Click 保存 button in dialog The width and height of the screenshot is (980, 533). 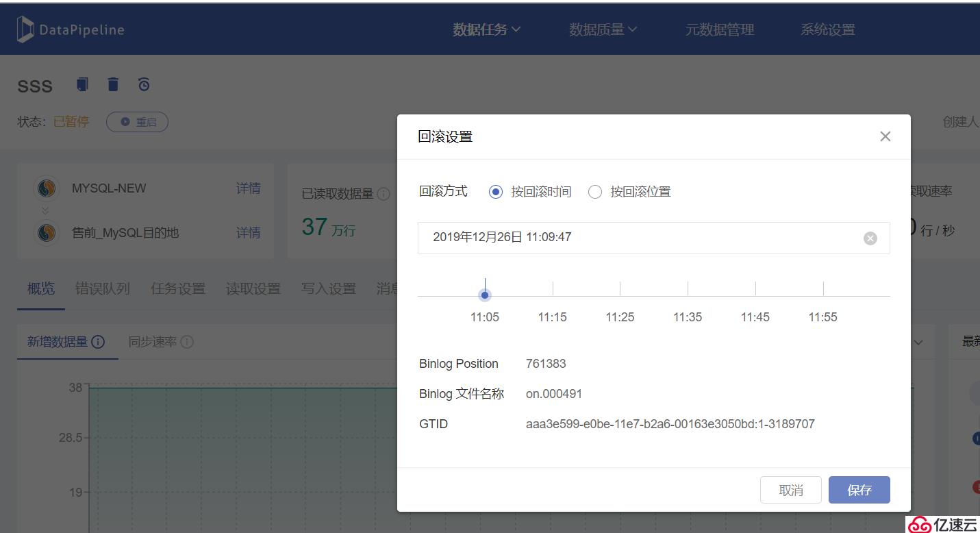tap(859, 490)
